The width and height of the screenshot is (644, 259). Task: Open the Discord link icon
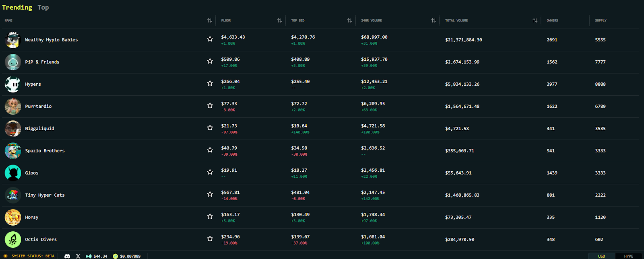coord(67,256)
